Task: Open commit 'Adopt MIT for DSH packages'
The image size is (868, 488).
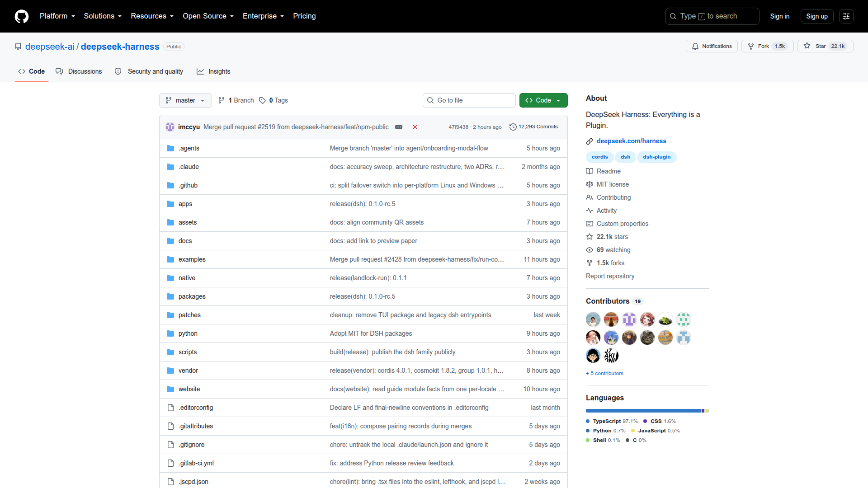Action: click(x=371, y=333)
